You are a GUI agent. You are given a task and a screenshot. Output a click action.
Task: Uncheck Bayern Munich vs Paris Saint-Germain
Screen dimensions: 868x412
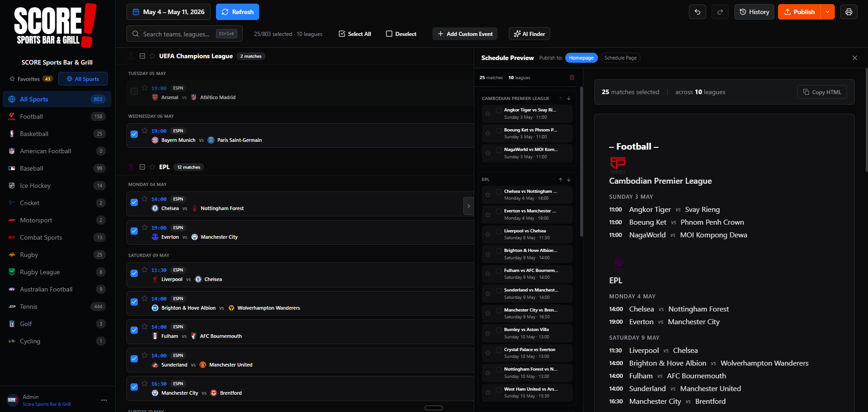point(134,134)
